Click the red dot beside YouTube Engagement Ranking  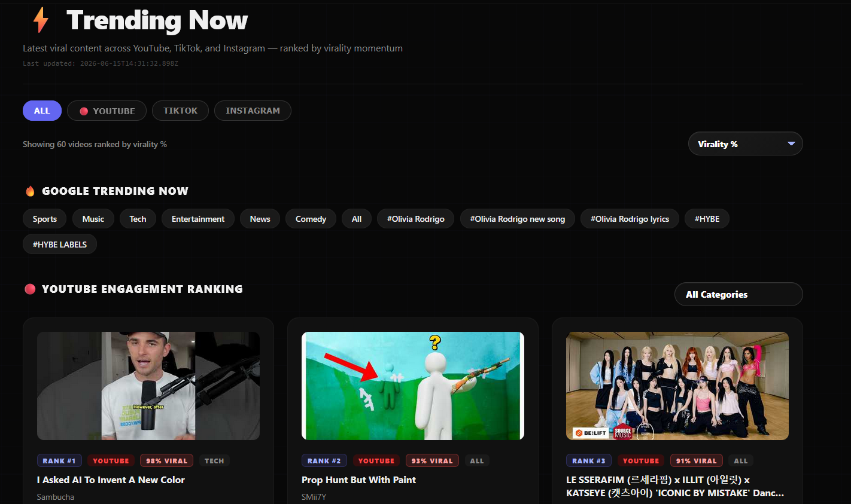click(x=30, y=289)
